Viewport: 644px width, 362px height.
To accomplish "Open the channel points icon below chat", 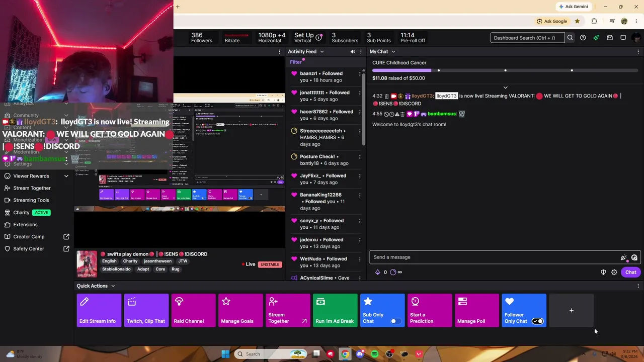I will pos(393,272).
